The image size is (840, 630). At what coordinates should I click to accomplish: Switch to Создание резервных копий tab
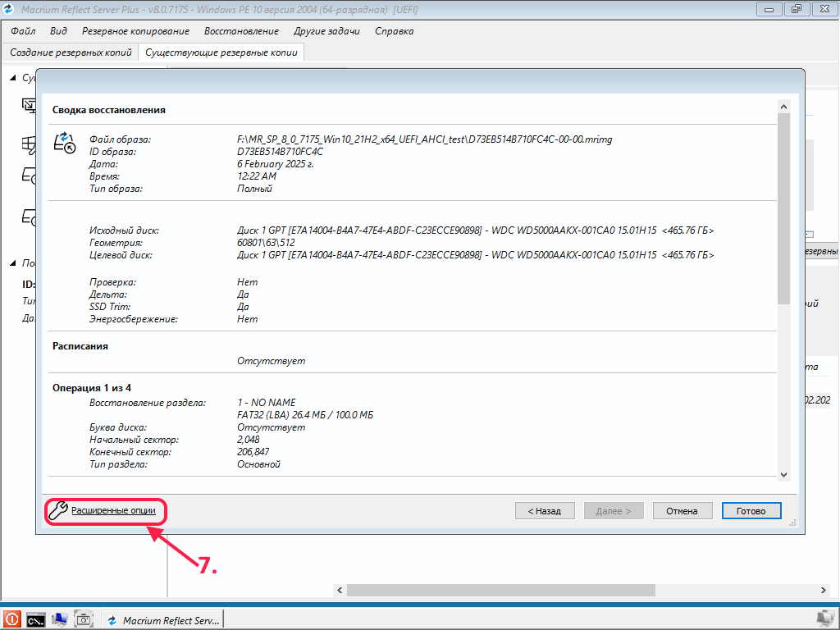click(x=71, y=52)
